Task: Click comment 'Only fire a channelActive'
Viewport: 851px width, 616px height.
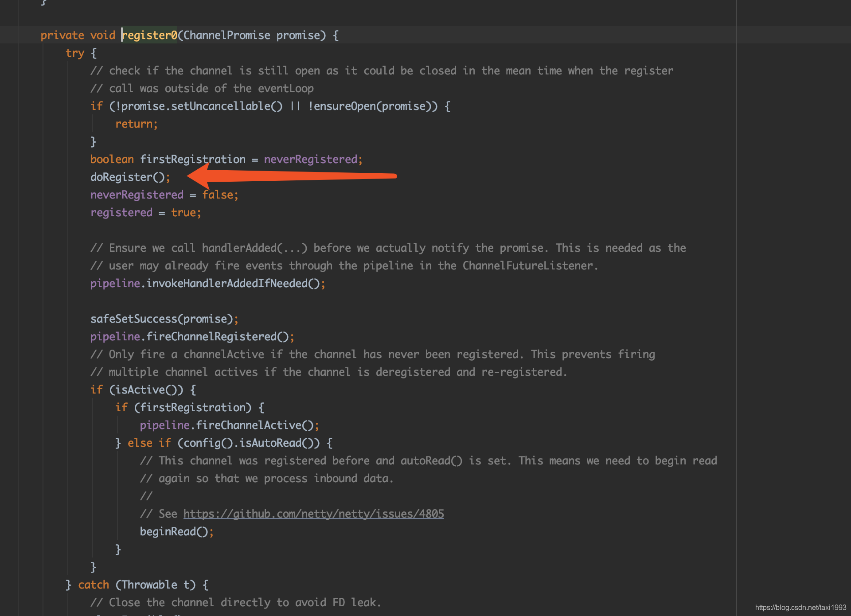Action: [x=372, y=355]
